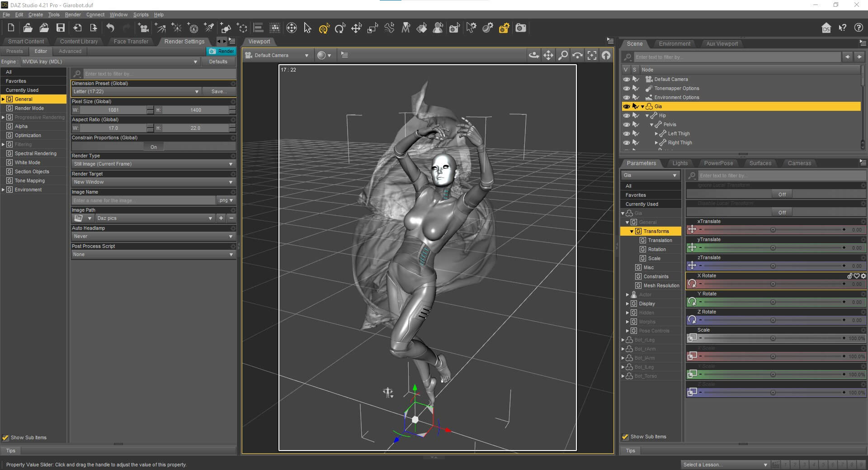Open the Advanced sub-tab
This screenshot has width=868, height=470.
[70, 51]
